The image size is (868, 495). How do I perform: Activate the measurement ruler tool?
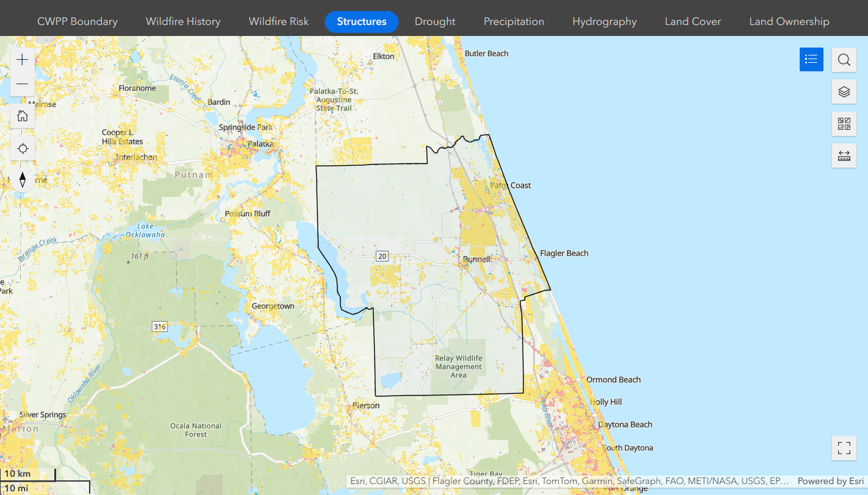coord(844,155)
